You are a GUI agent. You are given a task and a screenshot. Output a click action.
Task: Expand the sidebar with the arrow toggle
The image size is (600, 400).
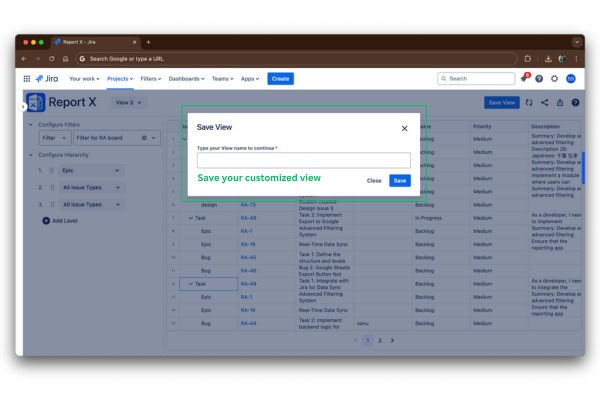coord(23,107)
